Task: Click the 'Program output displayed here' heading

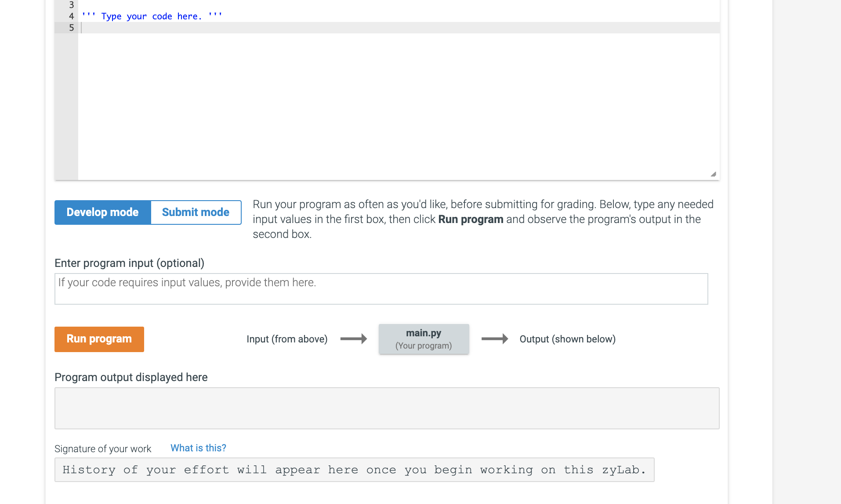Action: click(131, 377)
